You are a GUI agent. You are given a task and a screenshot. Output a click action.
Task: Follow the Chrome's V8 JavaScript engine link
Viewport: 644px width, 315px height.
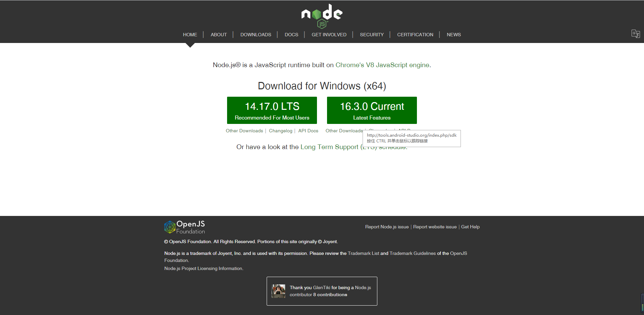[x=382, y=65]
